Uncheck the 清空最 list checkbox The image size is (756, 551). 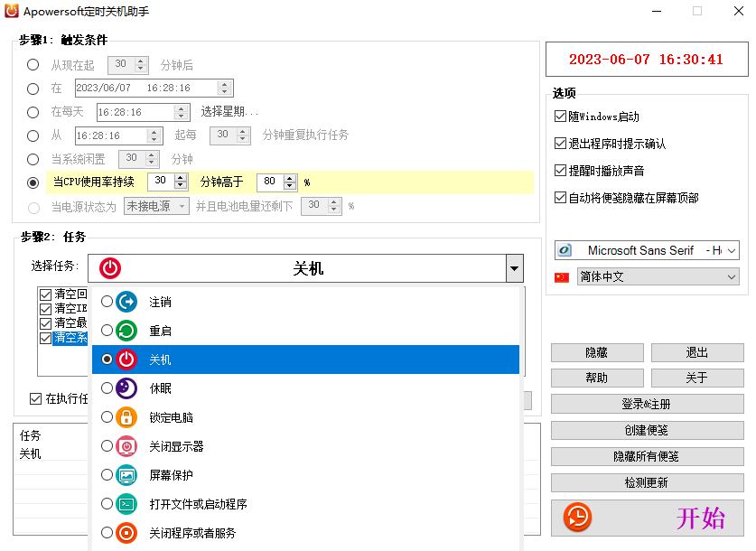(x=45, y=323)
